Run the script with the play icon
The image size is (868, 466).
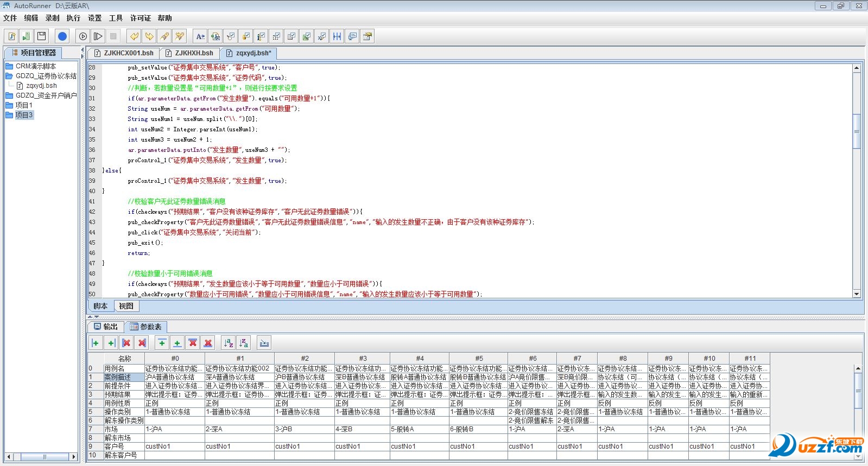[83, 36]
